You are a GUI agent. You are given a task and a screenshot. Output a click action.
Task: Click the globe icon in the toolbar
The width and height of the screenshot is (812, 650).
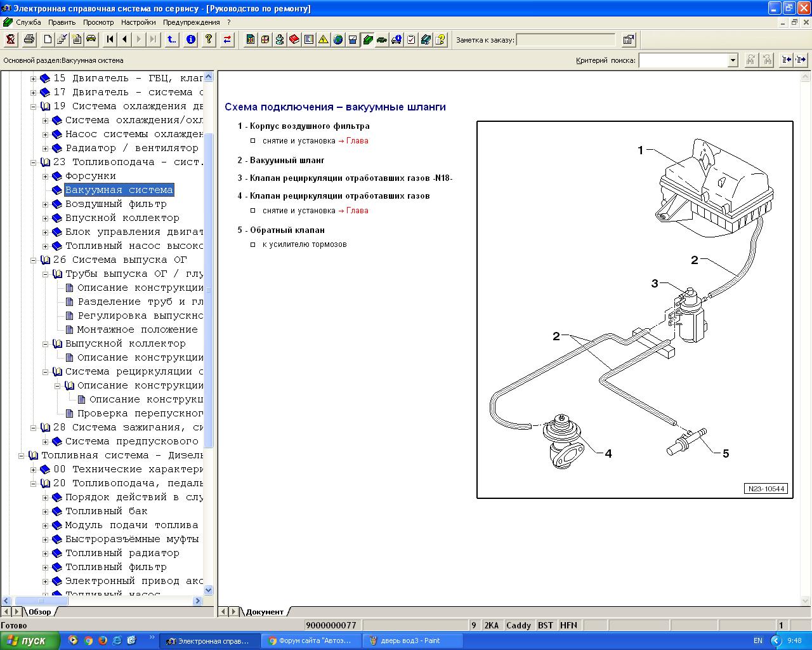[338, 39]
